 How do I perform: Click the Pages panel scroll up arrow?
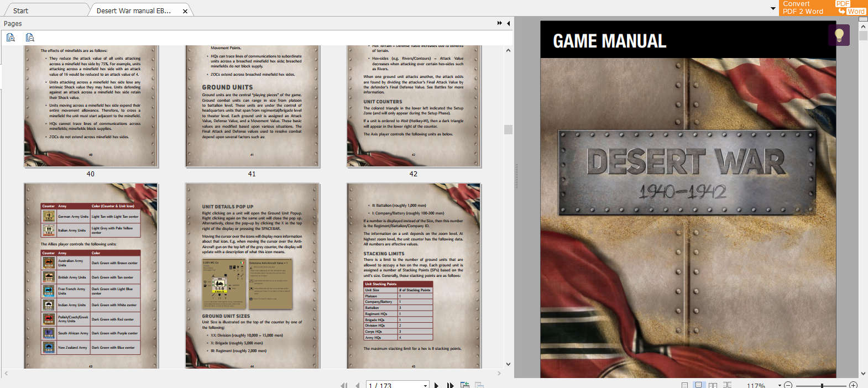[508, 50]
